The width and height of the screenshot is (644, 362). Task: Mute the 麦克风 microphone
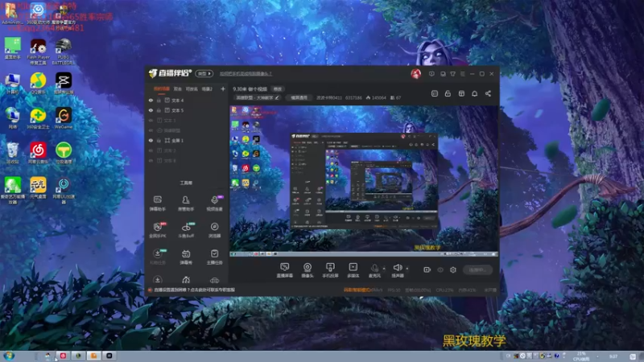(x=374, y=270)
